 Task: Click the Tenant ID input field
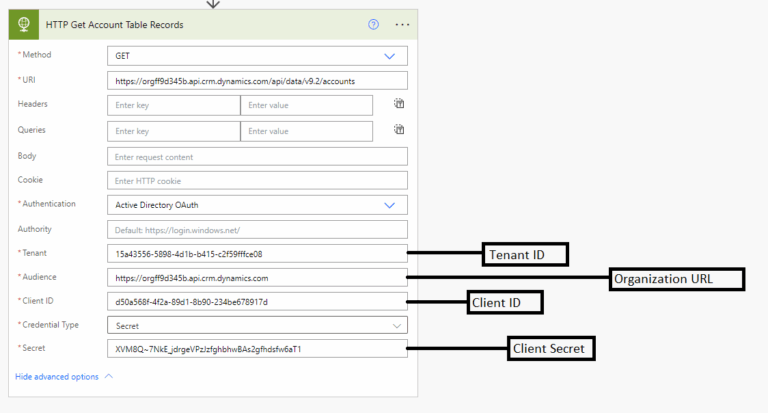pyautogui.click(x=257, y=254)
